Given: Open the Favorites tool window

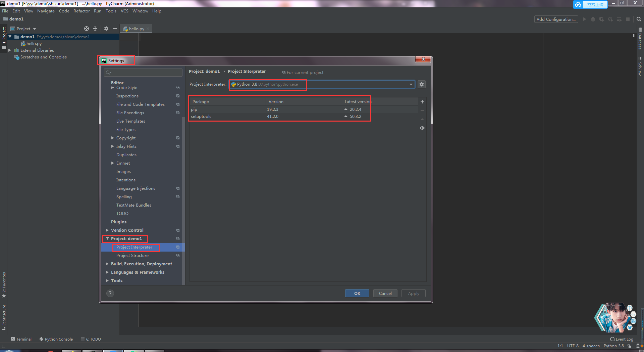Looking at the screenshot, I should coord(4,285).
